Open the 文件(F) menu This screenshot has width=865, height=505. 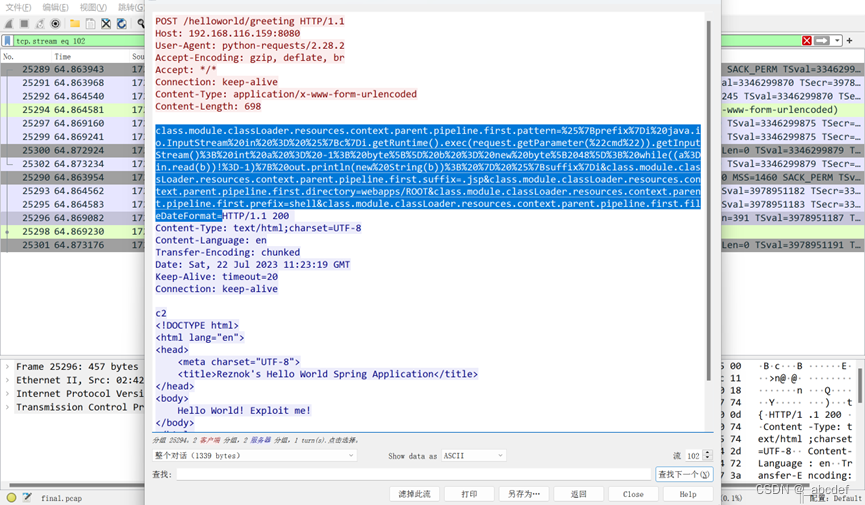click(x=18, y=7)
